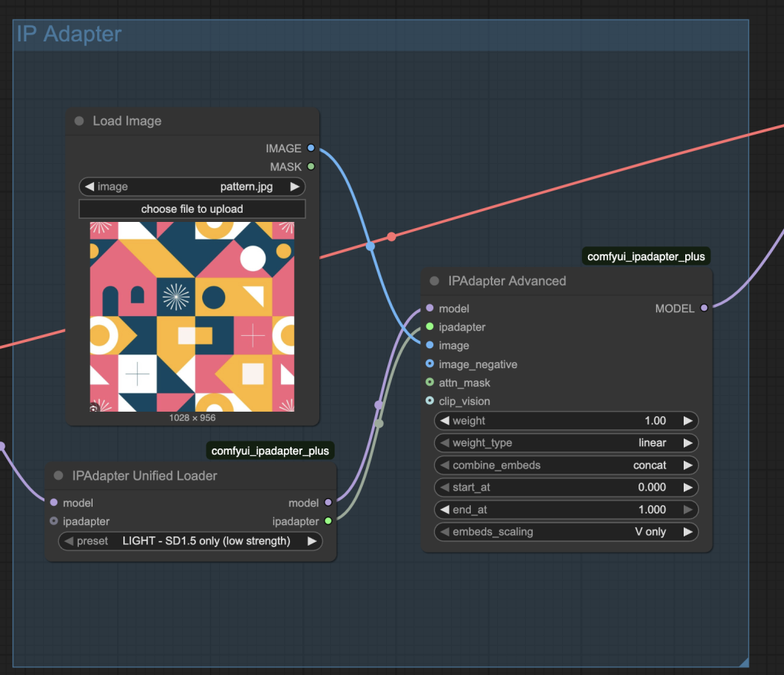This screenshot has height=675, width=784.
Task: Click the IPAdapter Advanced node title
Action: pos(507,281)
